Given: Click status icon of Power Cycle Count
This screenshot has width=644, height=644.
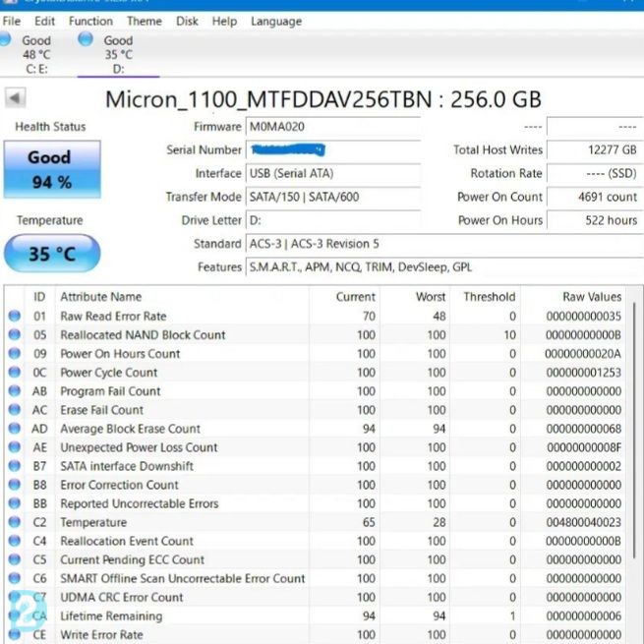Looking at the screenshot, I should pyautogui.click(x=15, y=372).
